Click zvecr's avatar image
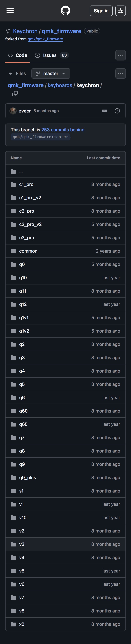 click(x=13, y=111)
